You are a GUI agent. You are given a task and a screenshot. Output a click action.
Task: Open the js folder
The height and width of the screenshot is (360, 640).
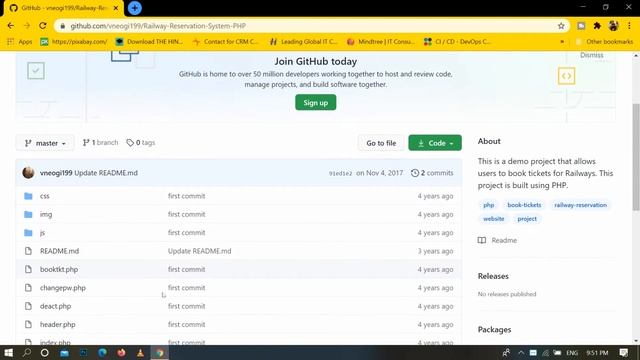click(x=42, y=233)
